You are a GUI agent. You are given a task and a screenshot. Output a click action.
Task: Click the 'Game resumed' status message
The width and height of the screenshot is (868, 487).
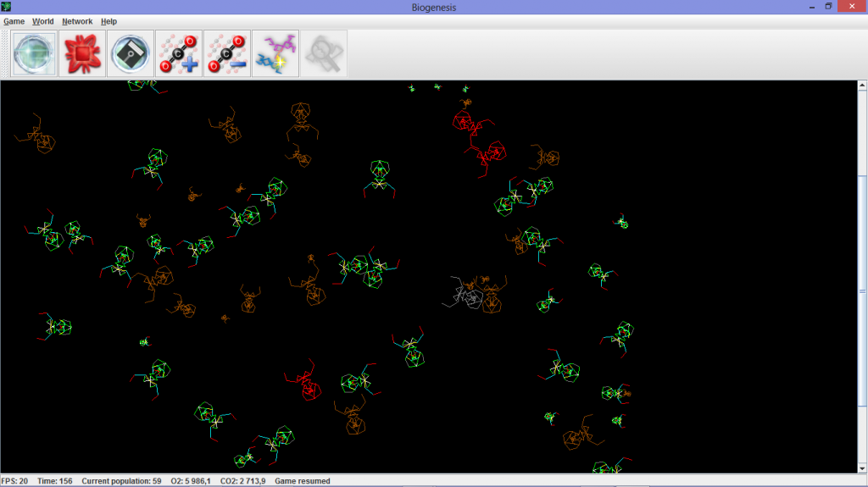coord(303,481)
